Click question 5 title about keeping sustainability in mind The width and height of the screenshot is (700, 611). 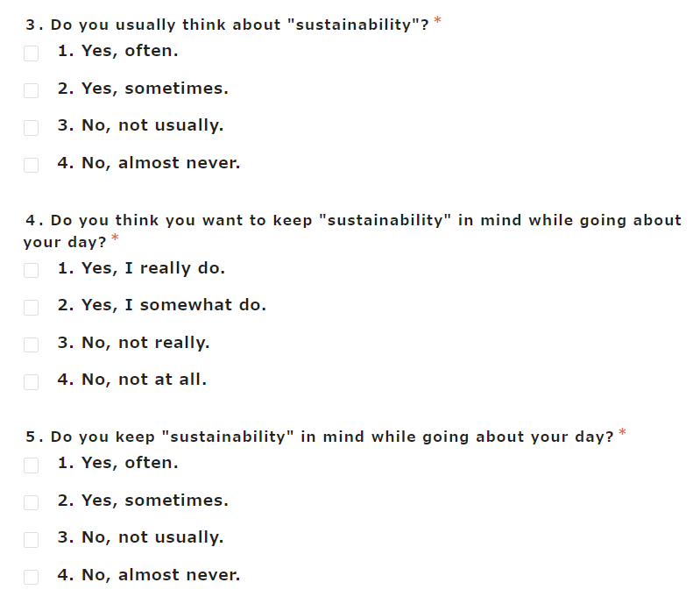(320, 437)
